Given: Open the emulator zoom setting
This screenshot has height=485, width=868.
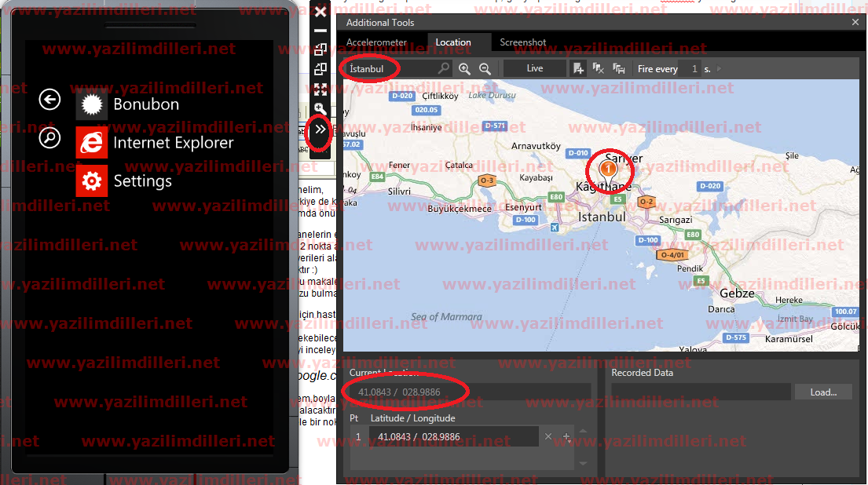Looking at the screenshot, I should [x=320, y=108].
